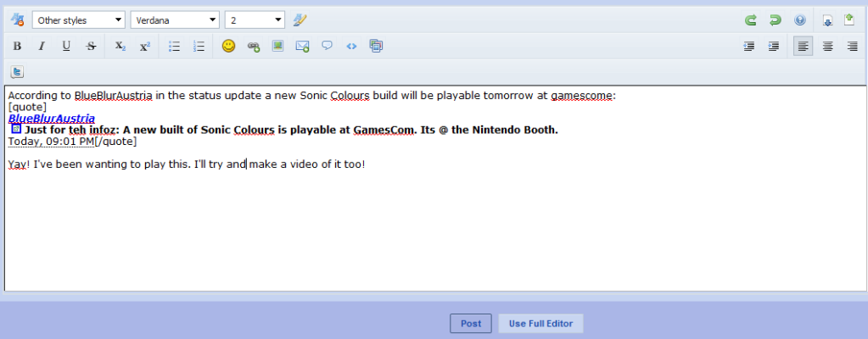Viewport: 868px width, 339px height.
Task: Toggle subscript formatting
Action: (120, 46)
